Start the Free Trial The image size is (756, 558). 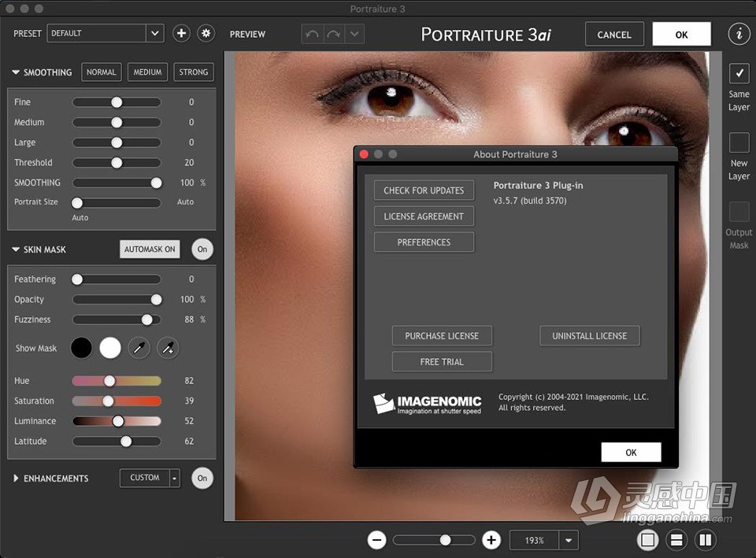click(x=442, y=362)
